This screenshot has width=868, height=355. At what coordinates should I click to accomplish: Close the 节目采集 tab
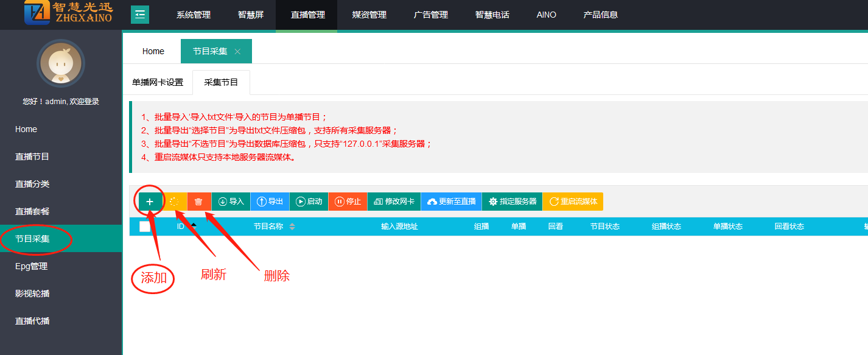pyautogui.click(x=237, y=52)
